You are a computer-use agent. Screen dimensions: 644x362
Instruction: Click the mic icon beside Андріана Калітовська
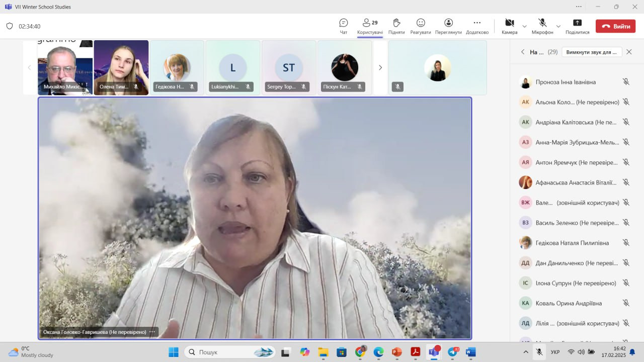pyautogui.click(x=626, y=122)
